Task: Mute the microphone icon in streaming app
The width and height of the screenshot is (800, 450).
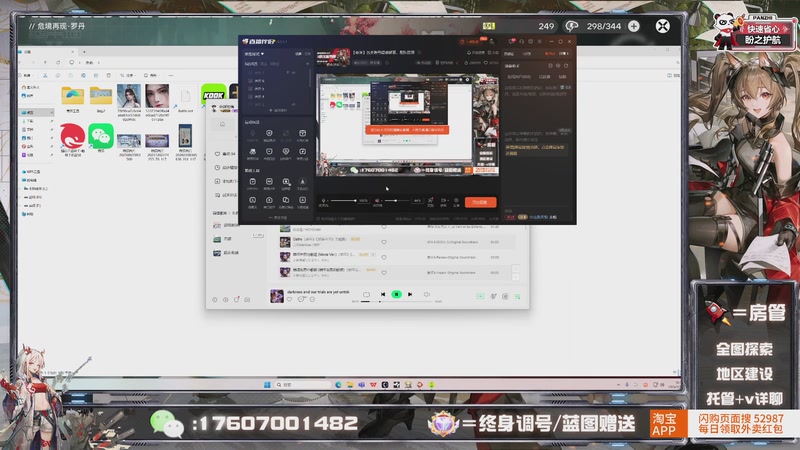Action: click(323, 201)
